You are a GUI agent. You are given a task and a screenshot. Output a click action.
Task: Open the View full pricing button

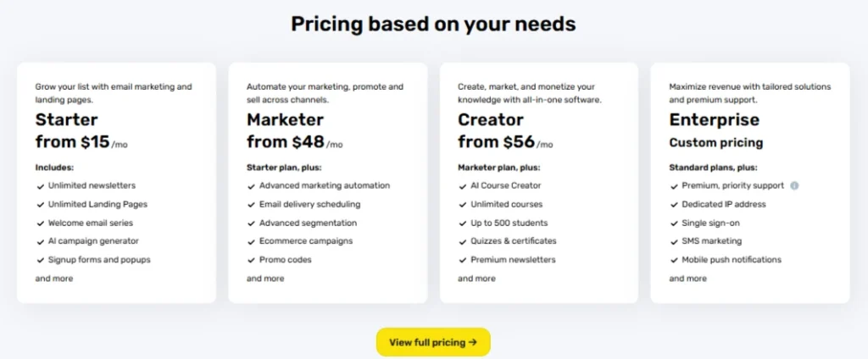(x=433, y=342)
